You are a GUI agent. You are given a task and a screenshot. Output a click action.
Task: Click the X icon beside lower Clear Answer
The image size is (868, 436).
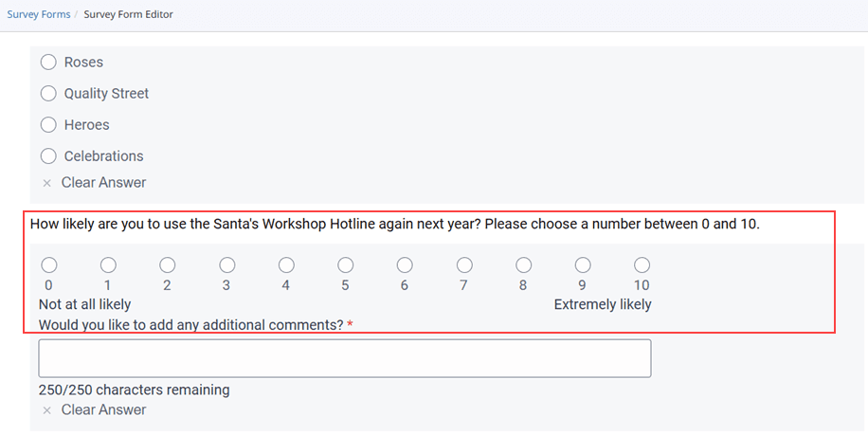pos(46,410)
